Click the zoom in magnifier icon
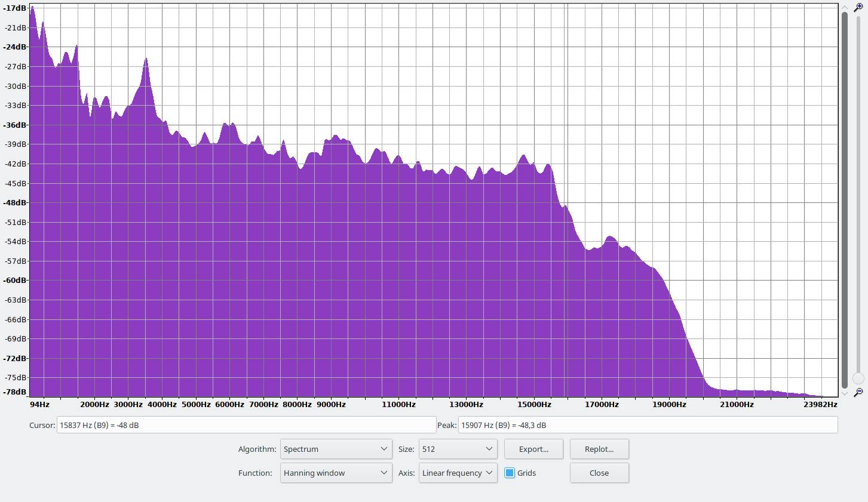The image size is (868, 502). [x=858, y=8]
